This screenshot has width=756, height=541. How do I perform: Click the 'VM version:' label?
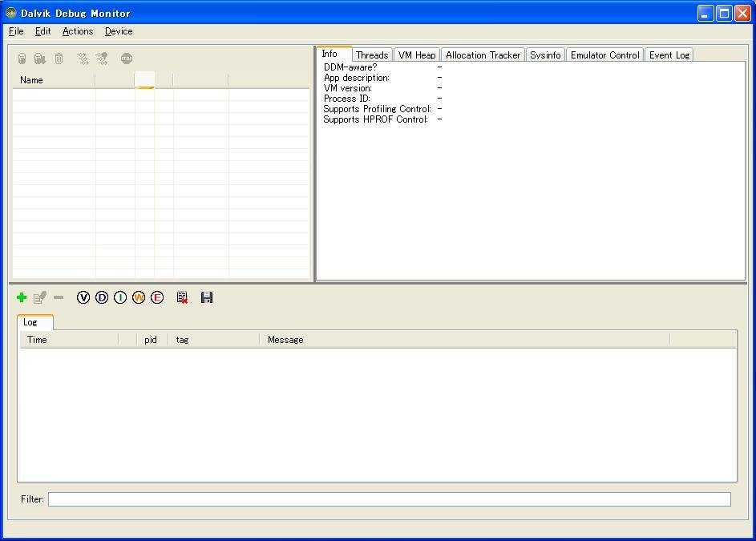coord(348,88)
